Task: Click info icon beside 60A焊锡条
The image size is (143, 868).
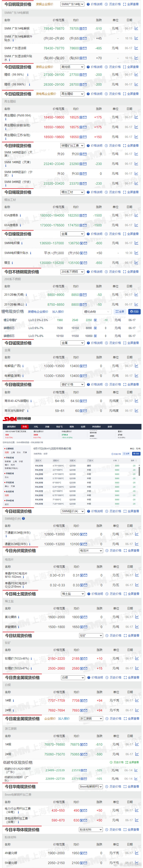Action: click(x=20, y=225)
